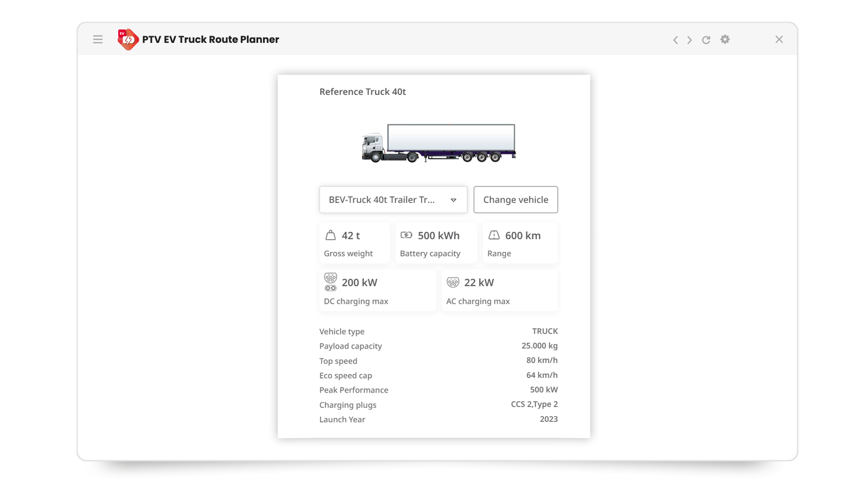Reload the page with refresh icon

point(706,40)
